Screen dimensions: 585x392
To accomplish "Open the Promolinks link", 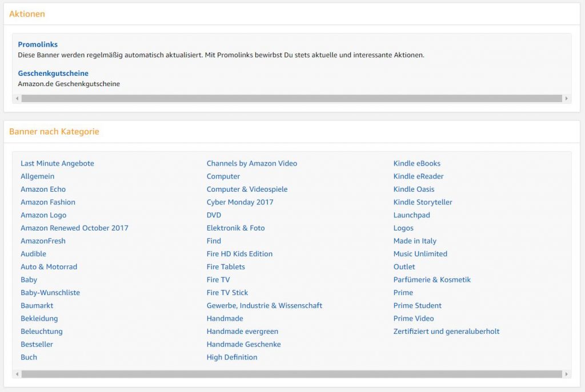I will [38, 45].
